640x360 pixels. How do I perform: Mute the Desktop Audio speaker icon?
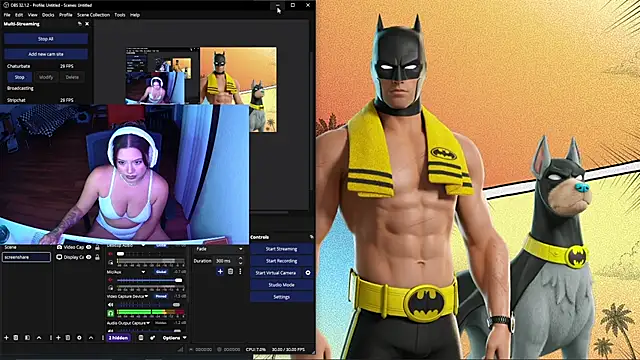(110, 254)
